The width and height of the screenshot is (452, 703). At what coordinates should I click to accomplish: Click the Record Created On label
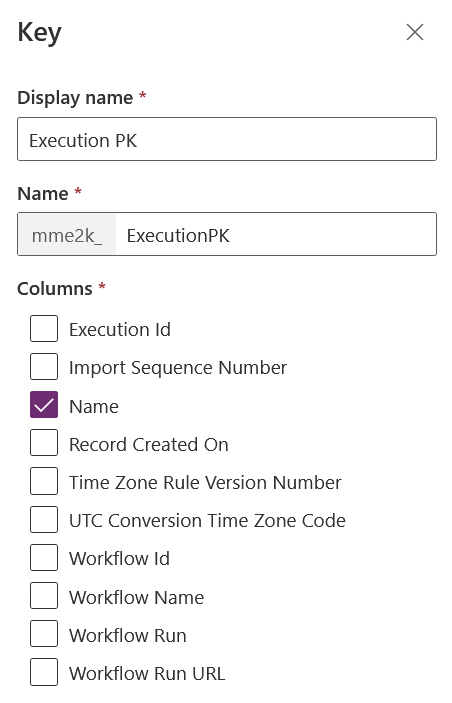click(x=149, y=444)
